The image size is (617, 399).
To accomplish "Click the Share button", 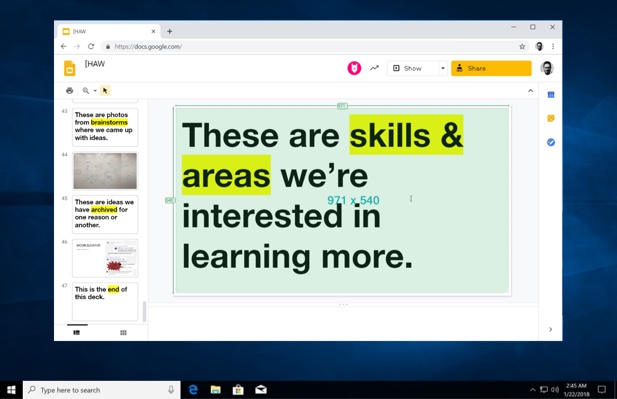I will tap(491, 68).
